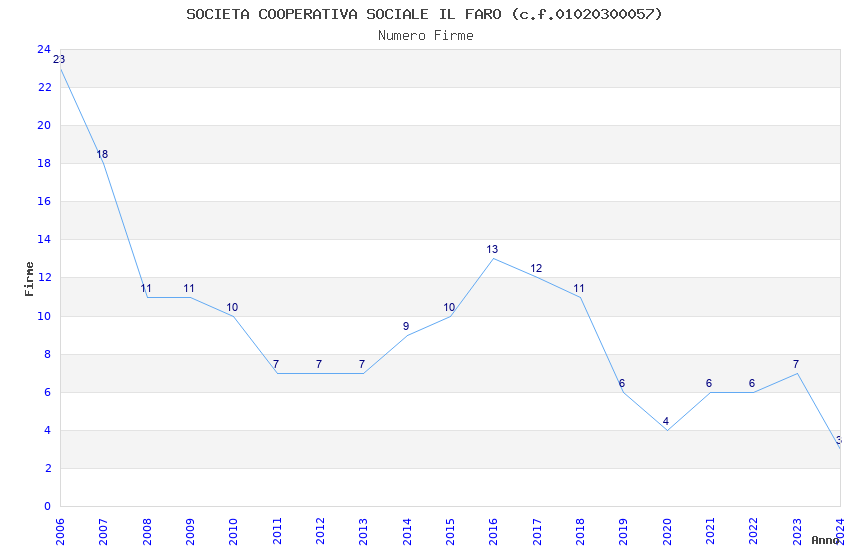Screen dimensions: 850x550
Task: Click the 24 tick on y-axis
Action: [x=44, y=49]
